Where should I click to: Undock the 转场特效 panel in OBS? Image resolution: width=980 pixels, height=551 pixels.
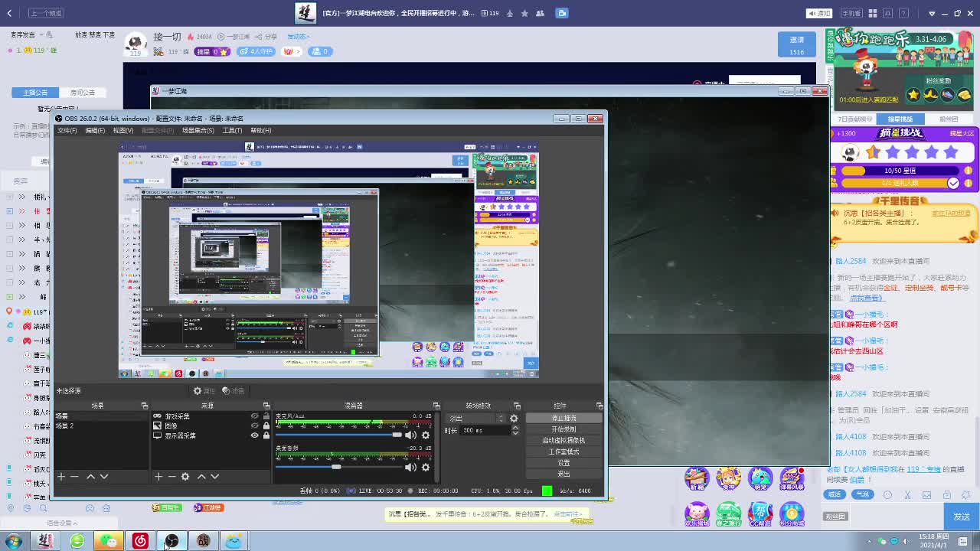(517, 406)
